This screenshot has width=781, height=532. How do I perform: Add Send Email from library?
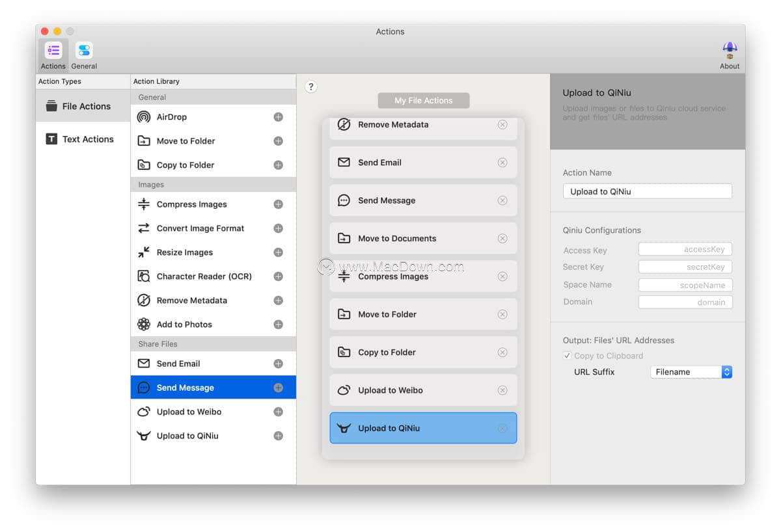(279, 364)
